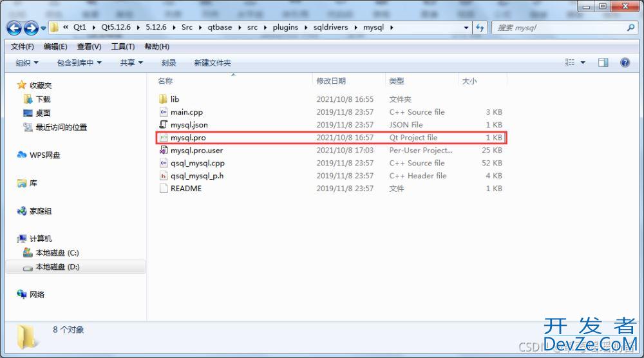
Task: Jump to the Src breadcrumb folder
Action: coord(187,27)
